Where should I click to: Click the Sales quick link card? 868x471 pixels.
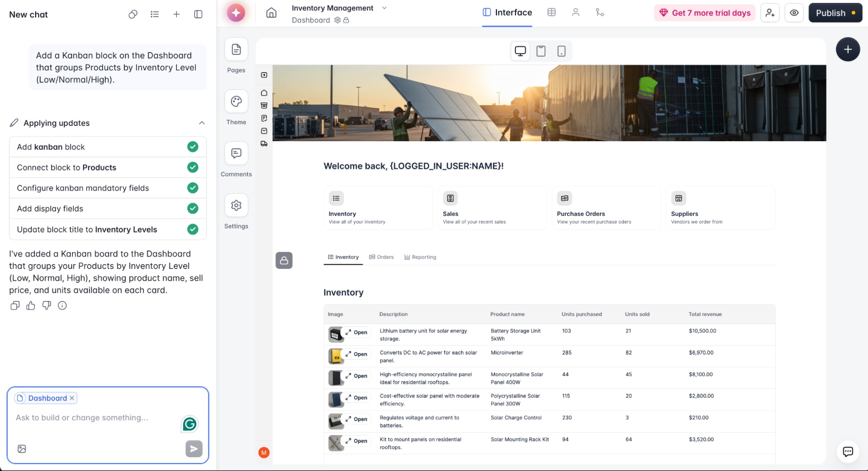coord(492,208)
